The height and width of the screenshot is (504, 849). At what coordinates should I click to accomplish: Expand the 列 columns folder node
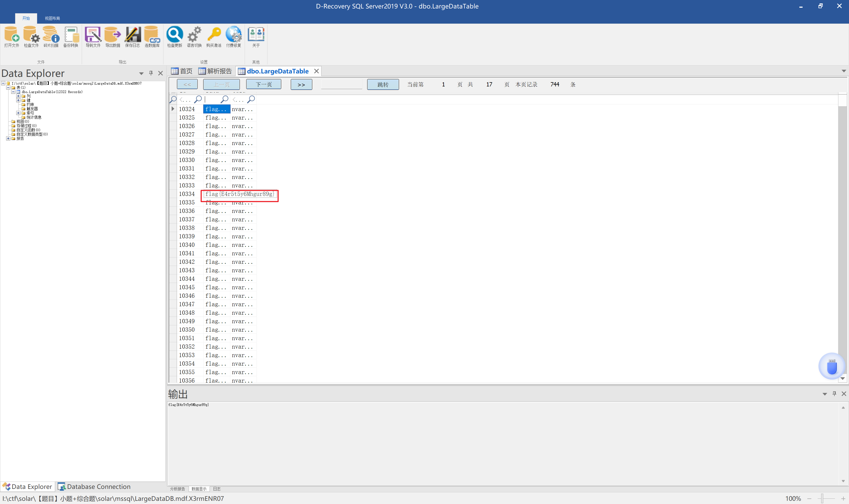coord(18,96)
